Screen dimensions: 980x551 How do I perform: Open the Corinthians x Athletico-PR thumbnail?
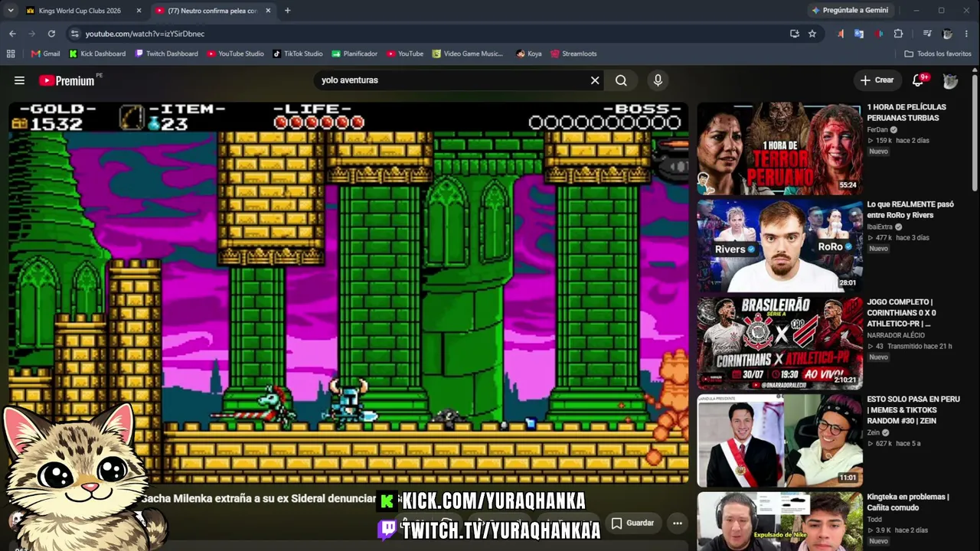coord(779,344)
